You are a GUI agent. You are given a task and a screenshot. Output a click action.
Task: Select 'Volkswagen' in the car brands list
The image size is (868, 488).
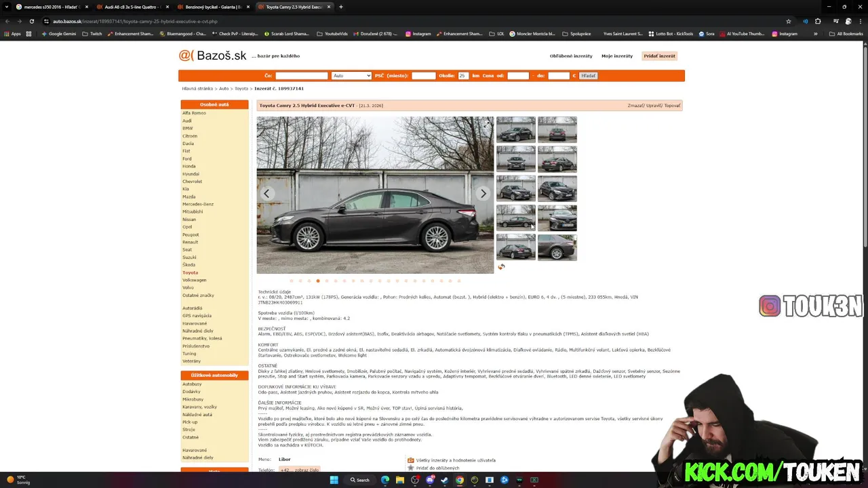[195, 280]
